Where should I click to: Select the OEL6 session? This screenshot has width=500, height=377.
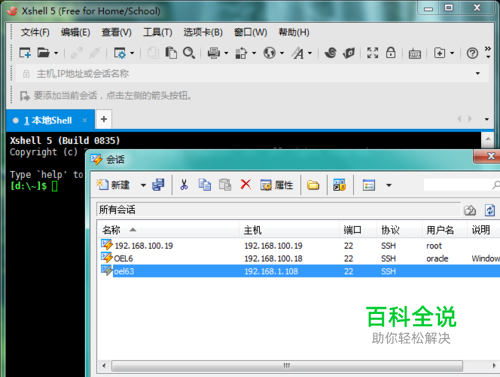point(299,258)
